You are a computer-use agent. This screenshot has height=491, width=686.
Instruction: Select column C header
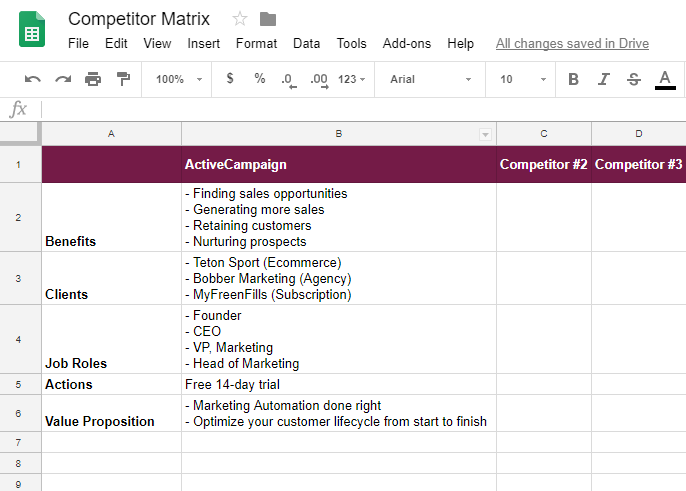[544, 134]
